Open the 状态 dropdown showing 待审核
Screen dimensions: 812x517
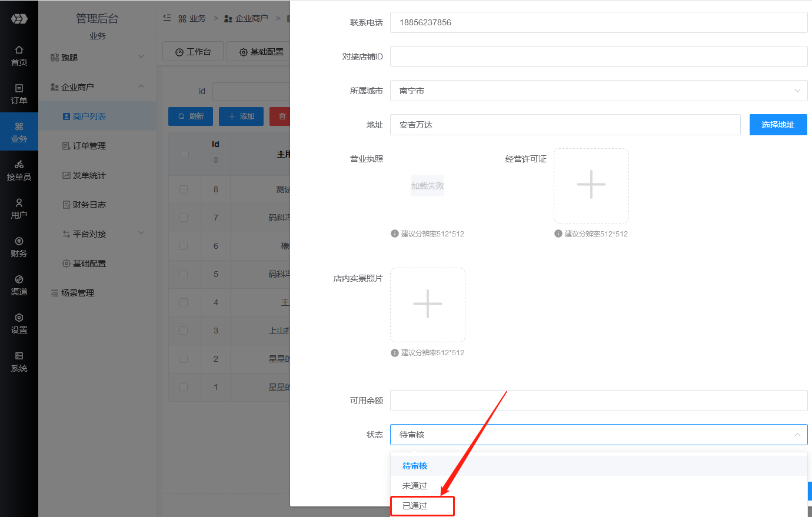coord(598,435)
